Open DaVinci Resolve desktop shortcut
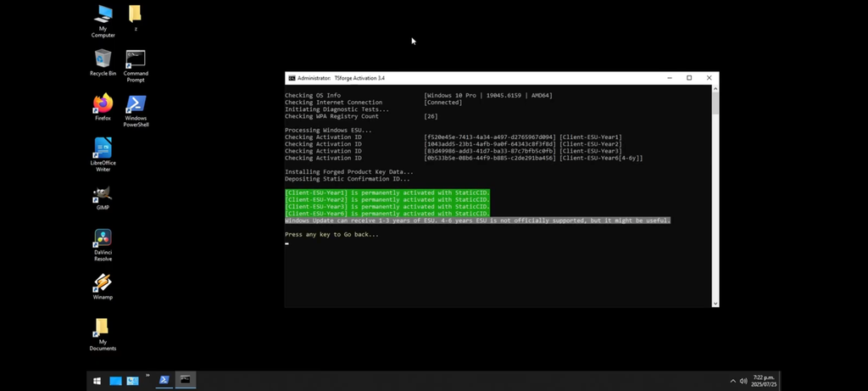Screen dimensions: 868x391 pos(103,239)
